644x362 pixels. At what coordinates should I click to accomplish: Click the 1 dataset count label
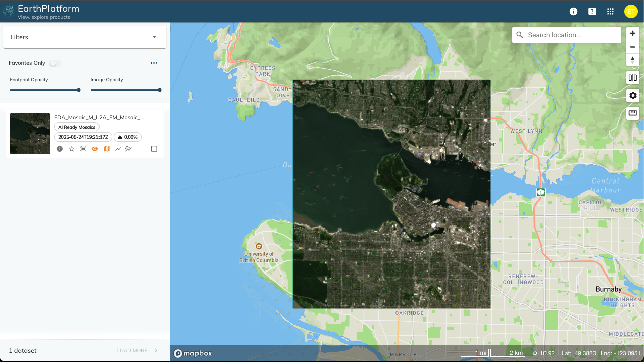(23, 351)
